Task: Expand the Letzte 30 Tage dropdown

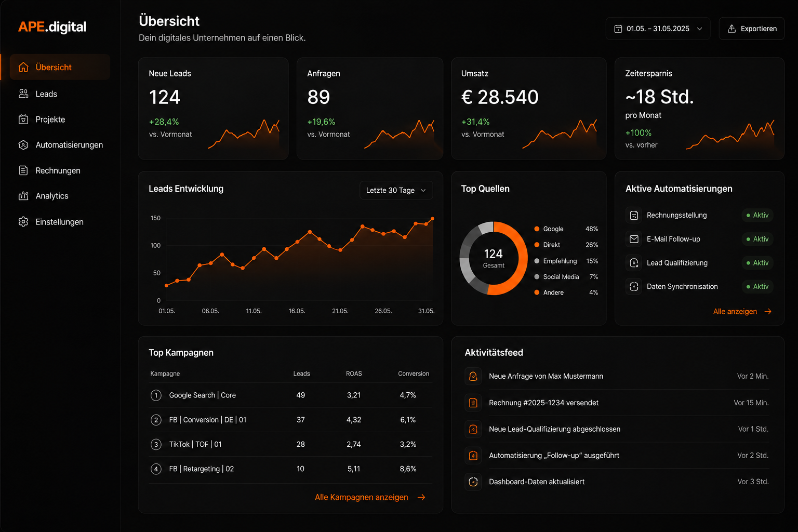Action: pos(396,190)
